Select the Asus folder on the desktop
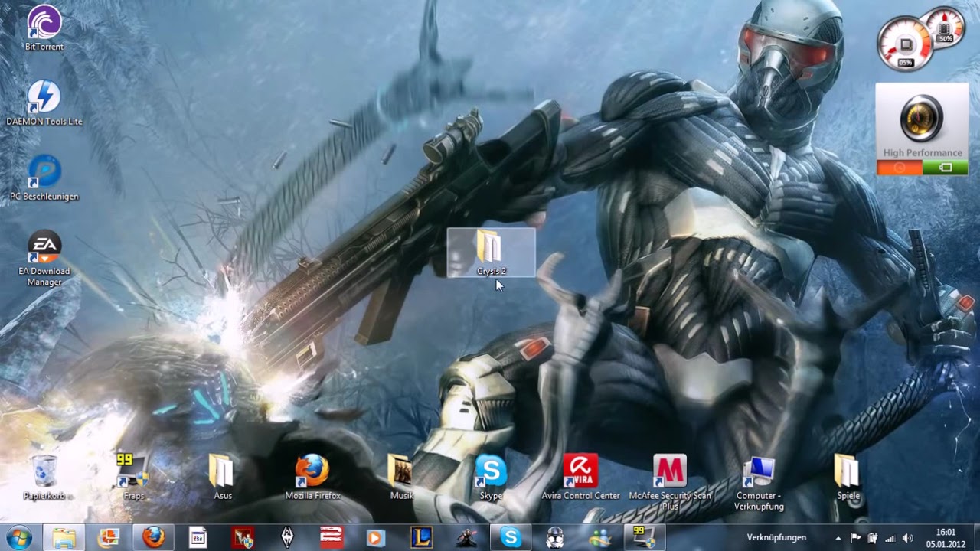Viewport: 980px width, 551px height. [223, 477]
